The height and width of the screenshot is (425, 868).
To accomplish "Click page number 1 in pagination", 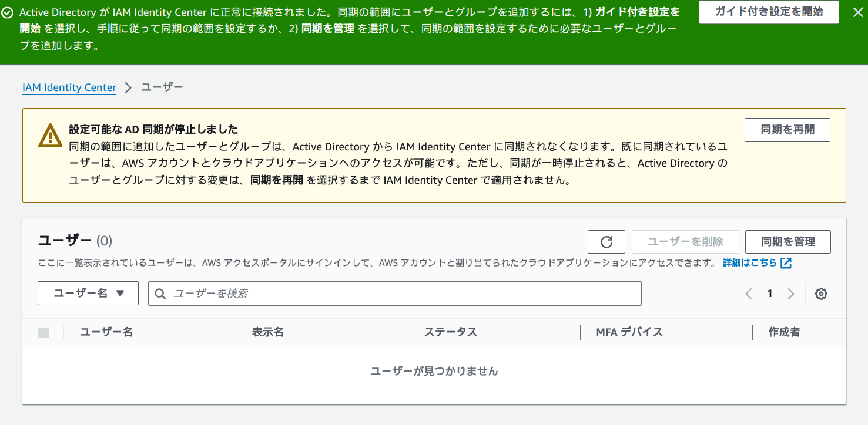I will tap(769, 294).
